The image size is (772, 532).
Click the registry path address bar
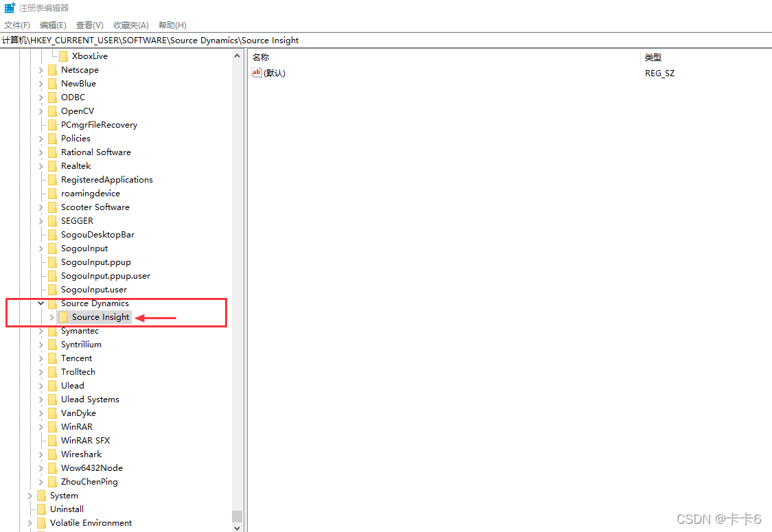coord(386,41)
